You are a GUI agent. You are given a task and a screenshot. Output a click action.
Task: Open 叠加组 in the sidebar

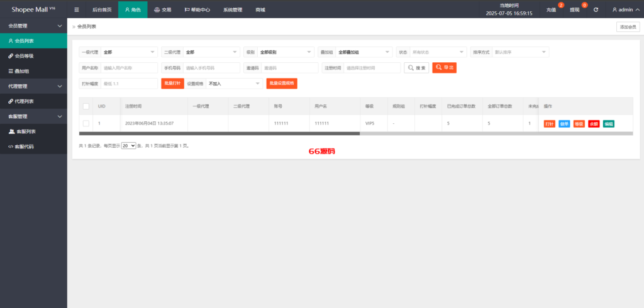point(33,71)
